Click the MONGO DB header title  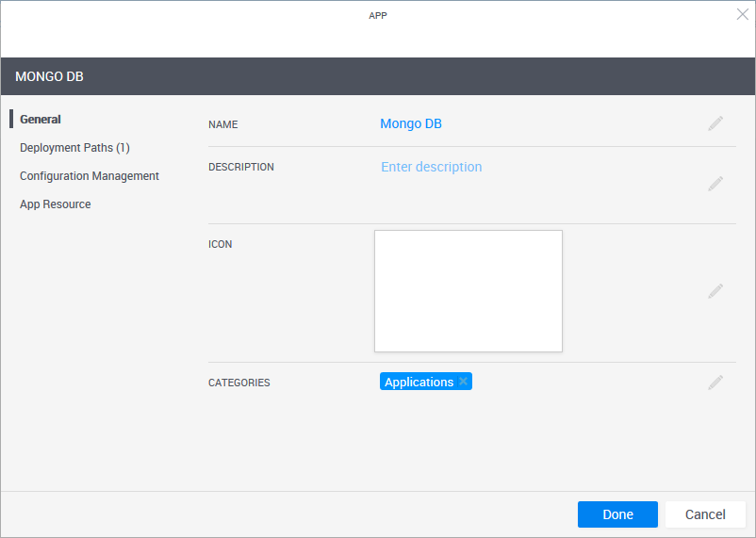50,76
